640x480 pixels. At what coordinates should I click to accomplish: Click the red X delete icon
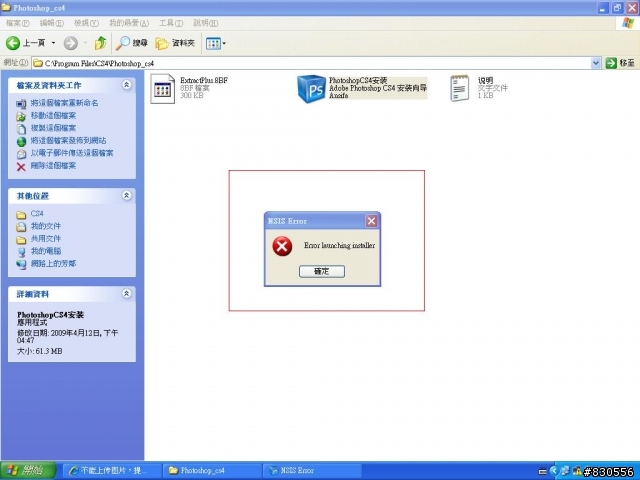21,167
